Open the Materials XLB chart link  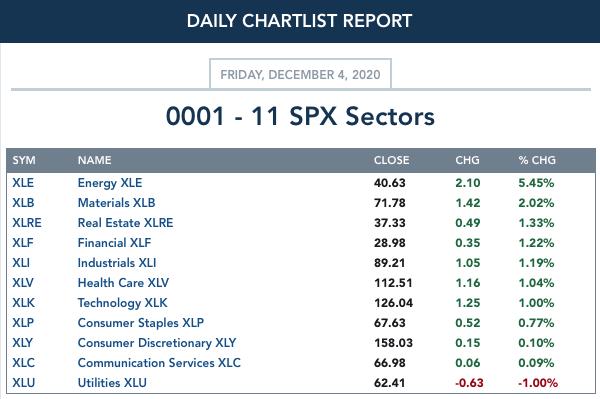coord(116,203)
